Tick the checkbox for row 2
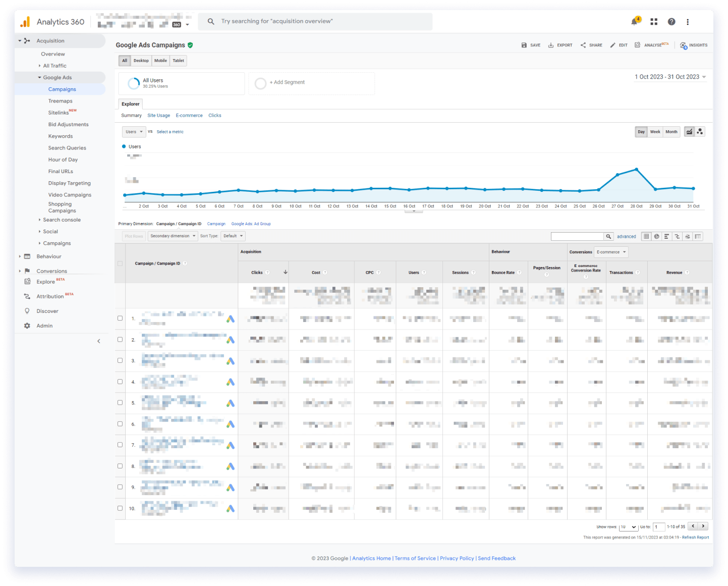 point(120,339)
